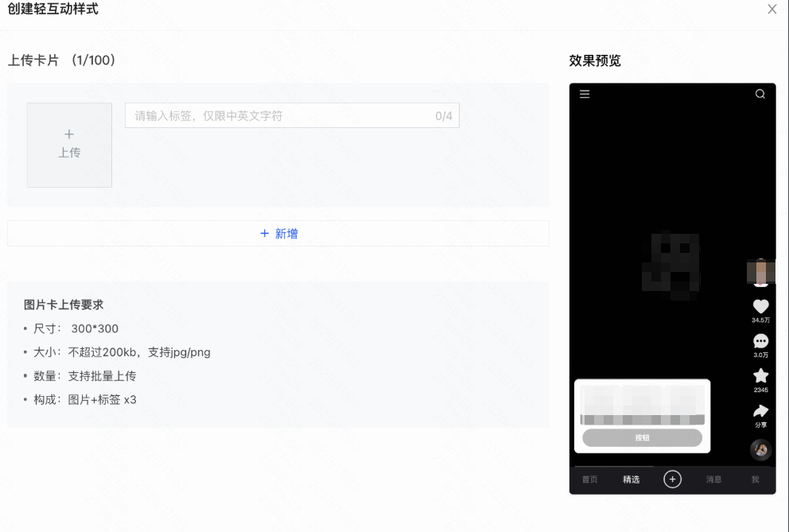Open the 消息 tab in preview

tap(714, 480)
